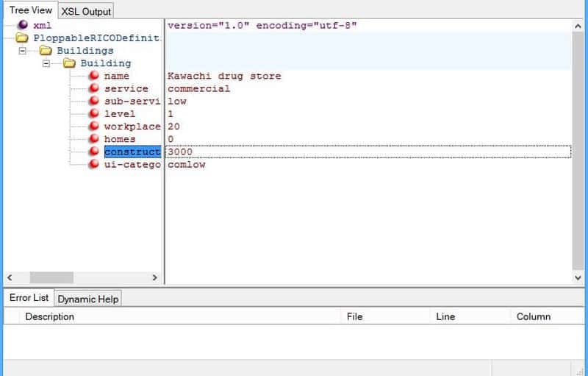This screenshot has width=588, height=376.
Task: Collapse the Buildings tree node
Action: [x=23, y=51]
